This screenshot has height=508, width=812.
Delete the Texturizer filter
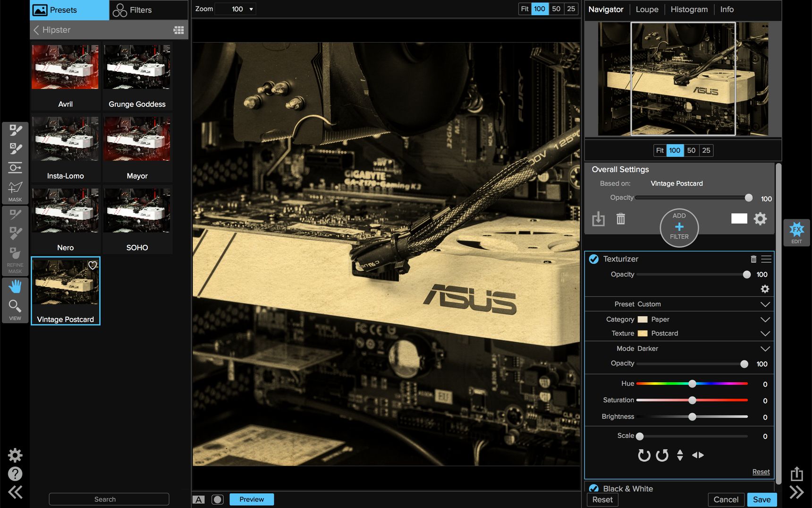(753, 259)
